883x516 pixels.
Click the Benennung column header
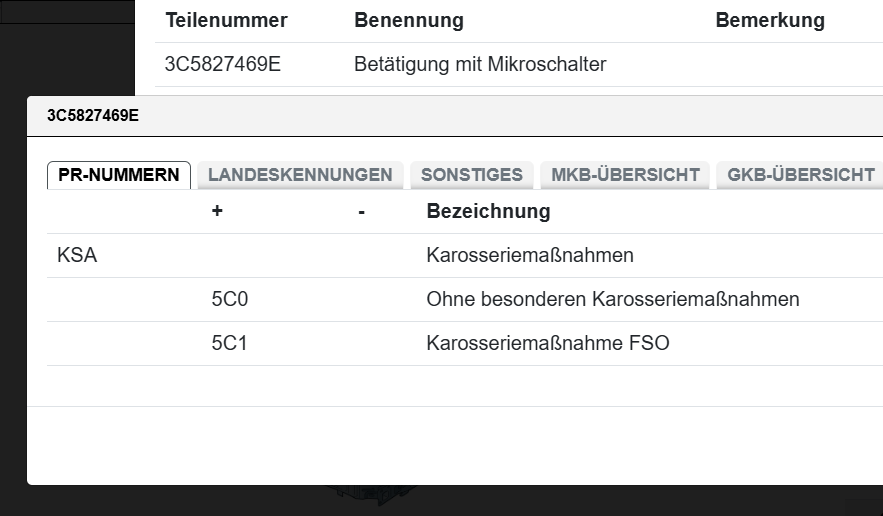click(408, 20)
